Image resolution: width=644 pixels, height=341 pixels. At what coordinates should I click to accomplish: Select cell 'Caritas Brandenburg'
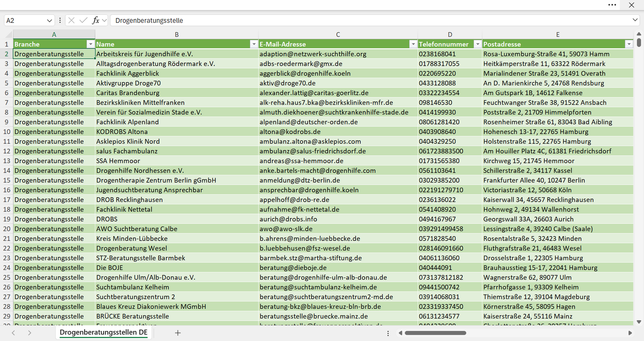(x=177, y=93)
